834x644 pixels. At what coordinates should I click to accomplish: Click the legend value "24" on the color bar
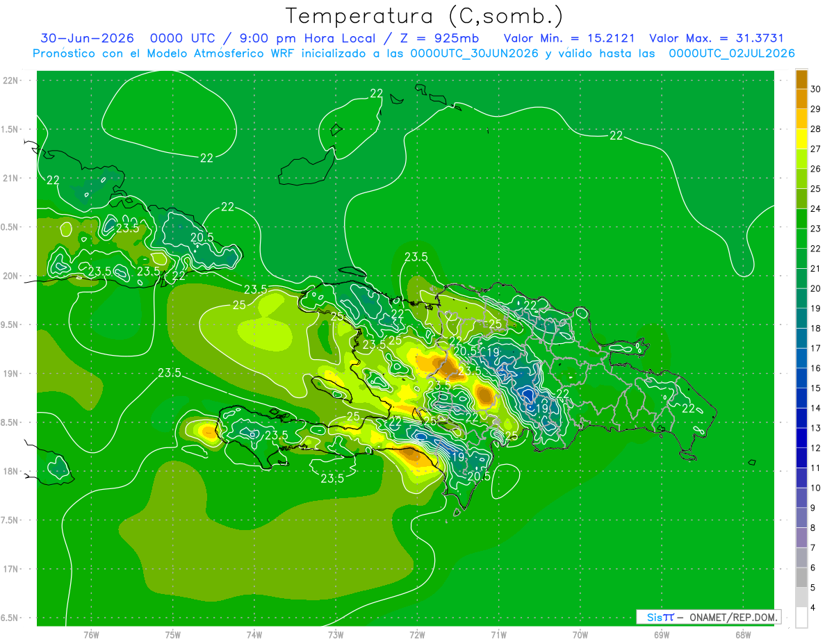point(816,209)
